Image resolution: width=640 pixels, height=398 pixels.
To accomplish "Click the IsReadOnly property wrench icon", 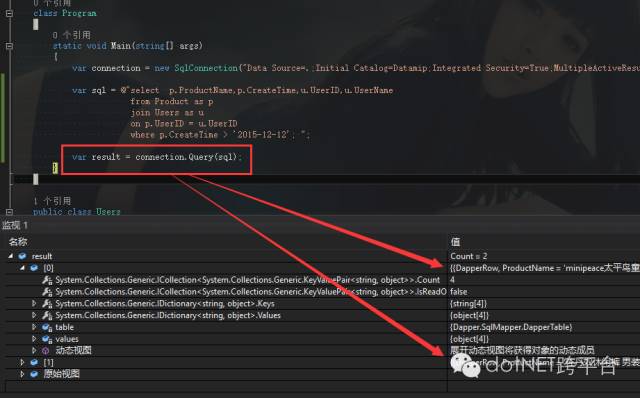I will [x=47, y=292].
